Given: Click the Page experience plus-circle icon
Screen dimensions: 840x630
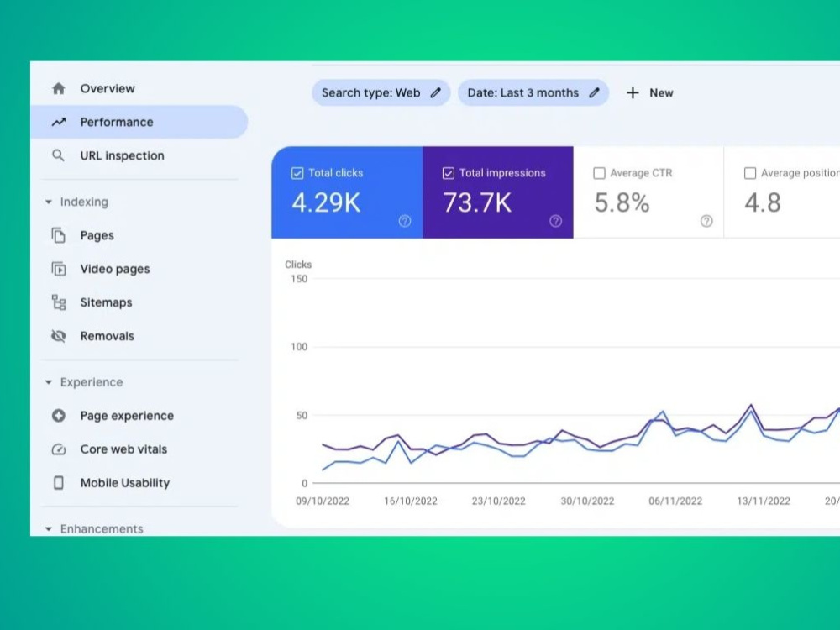Looking at the screenshot, I should (59, 416).
